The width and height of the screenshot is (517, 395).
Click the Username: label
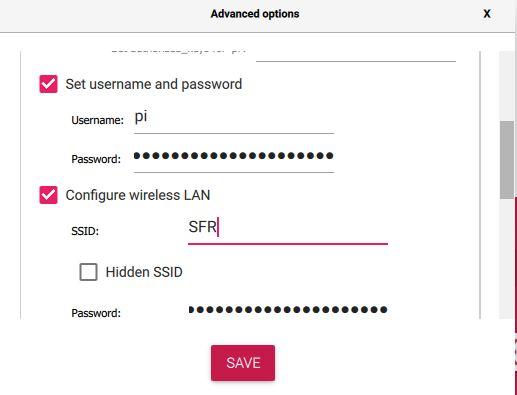(97, 120)
